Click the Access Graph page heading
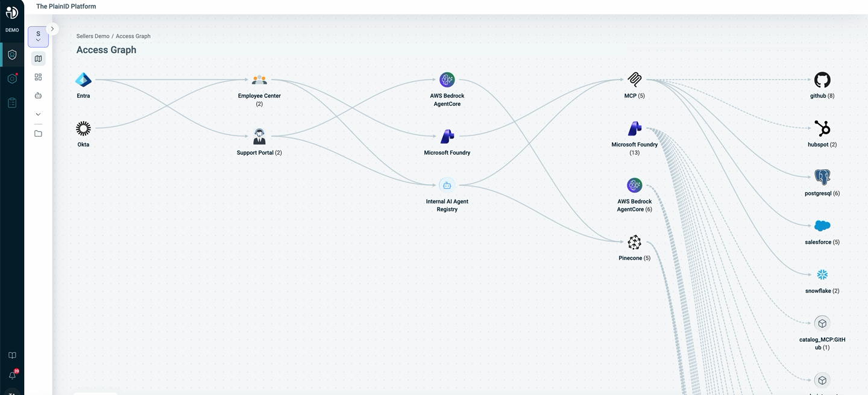This screenshot has height=395, width=868. tap(106, 50)
